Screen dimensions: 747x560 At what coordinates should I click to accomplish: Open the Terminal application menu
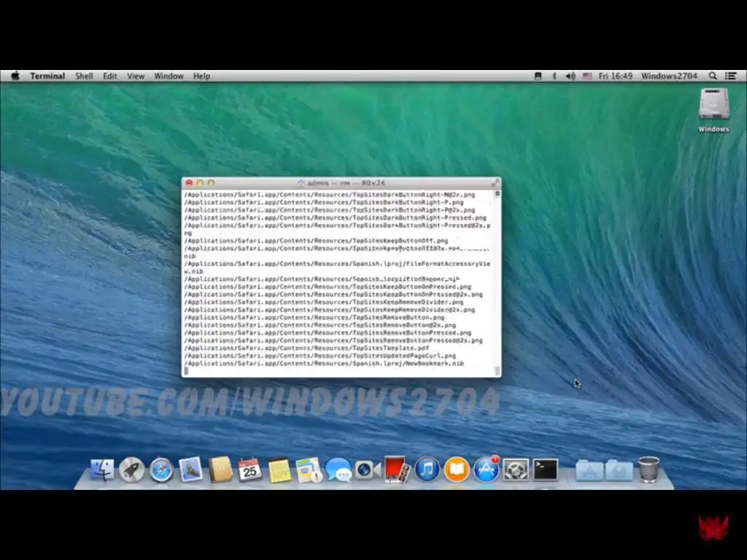click(47, 76)
